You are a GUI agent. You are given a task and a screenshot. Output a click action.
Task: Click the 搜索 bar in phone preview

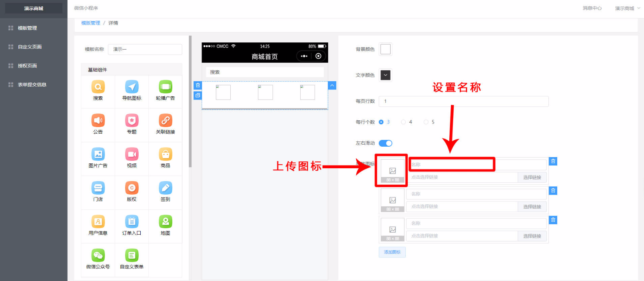[265, 72]
